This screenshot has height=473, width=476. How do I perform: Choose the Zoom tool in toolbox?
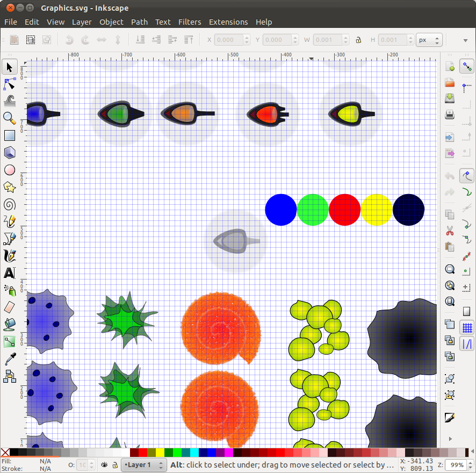click(10, 118)
